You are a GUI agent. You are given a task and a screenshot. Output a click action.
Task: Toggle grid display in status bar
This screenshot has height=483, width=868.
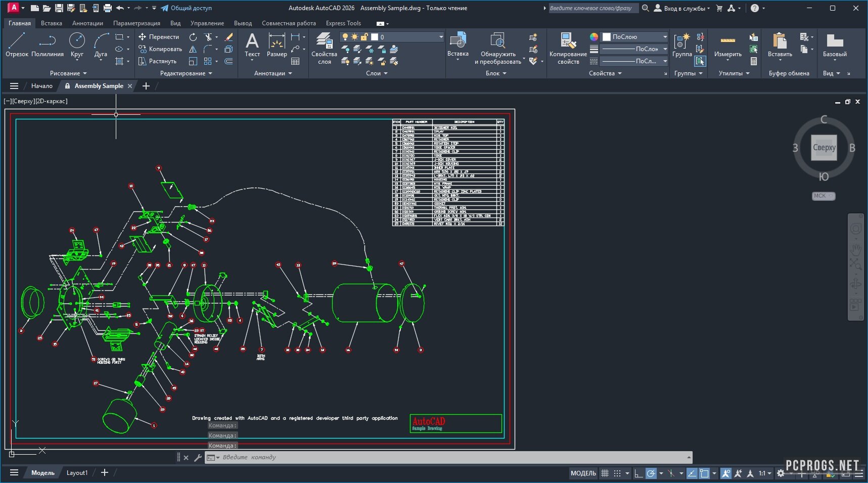pos(605,473)
